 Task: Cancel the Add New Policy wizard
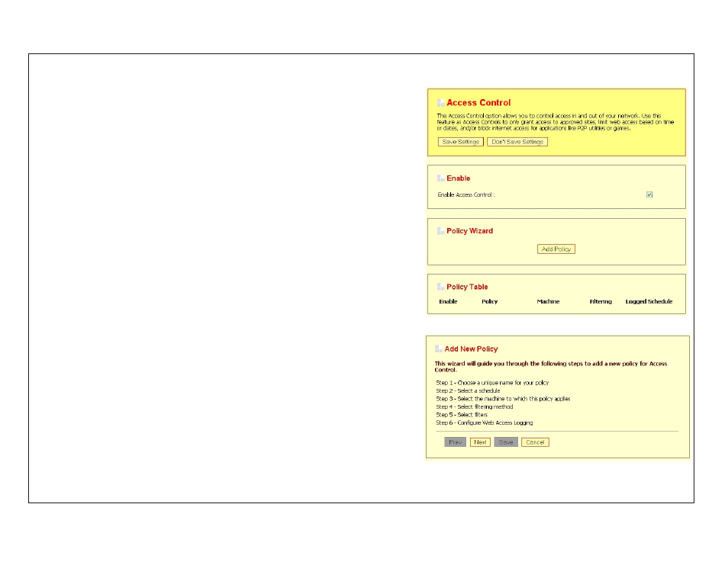(535, 442)
